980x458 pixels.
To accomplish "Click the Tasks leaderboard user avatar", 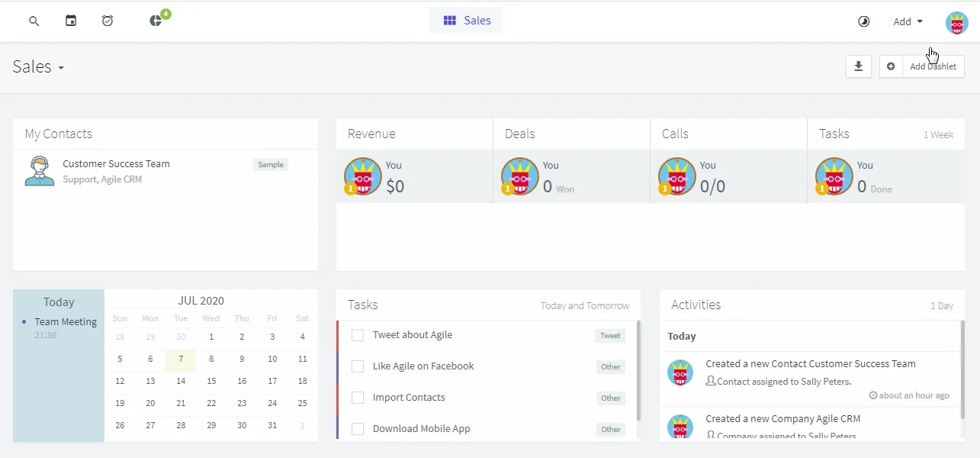I will 834,176.
